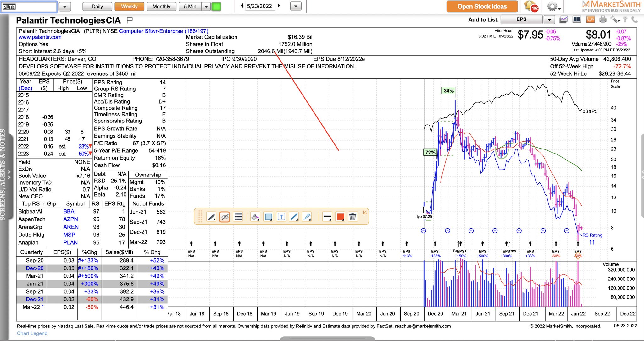The height and width of the screenshot is (341, 644).
Task: Select the pencil drawing tool
Action: (212, 217)
